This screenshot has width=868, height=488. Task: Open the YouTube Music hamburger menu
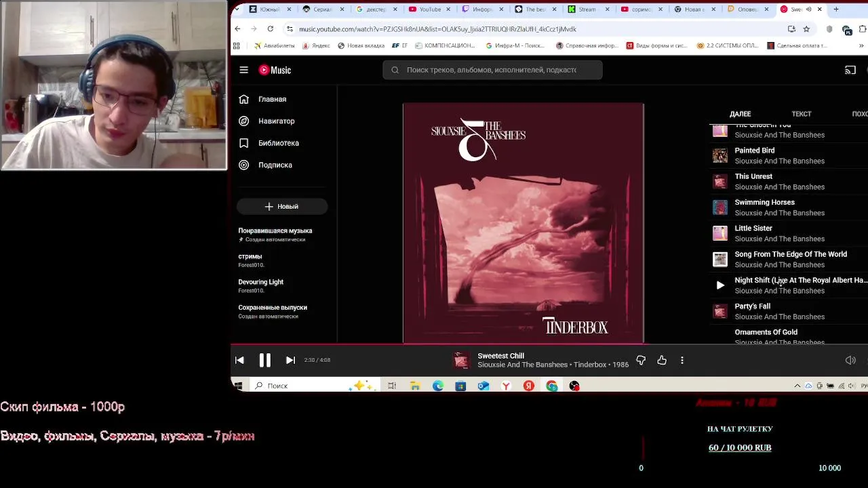pyautogui.click(x=243, y=70)
